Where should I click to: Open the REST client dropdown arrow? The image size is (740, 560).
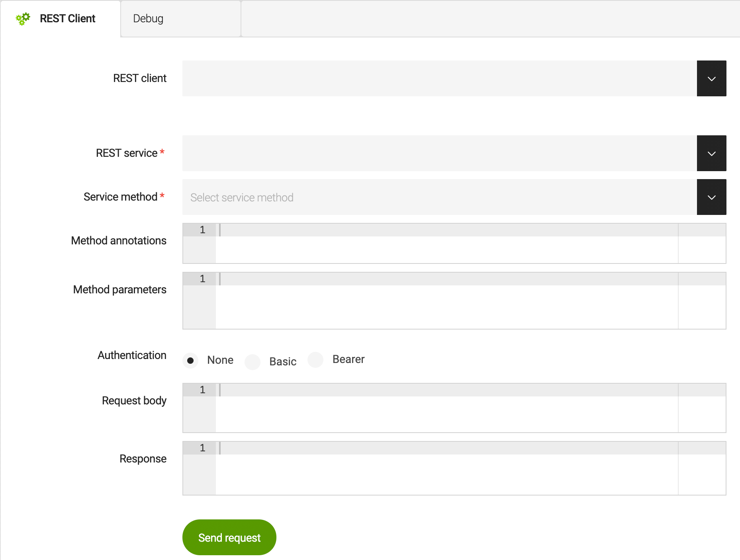click(711, 78)
